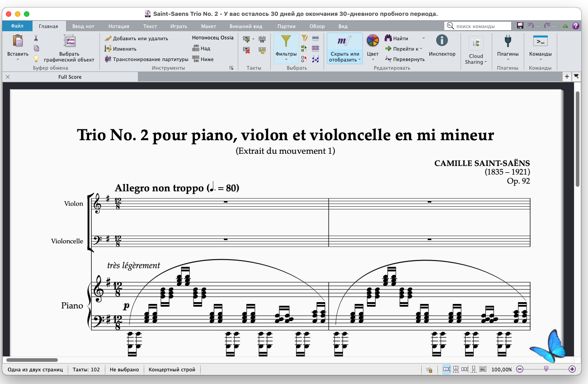Click the blue select graphic notes icon

tap(315, 58)
